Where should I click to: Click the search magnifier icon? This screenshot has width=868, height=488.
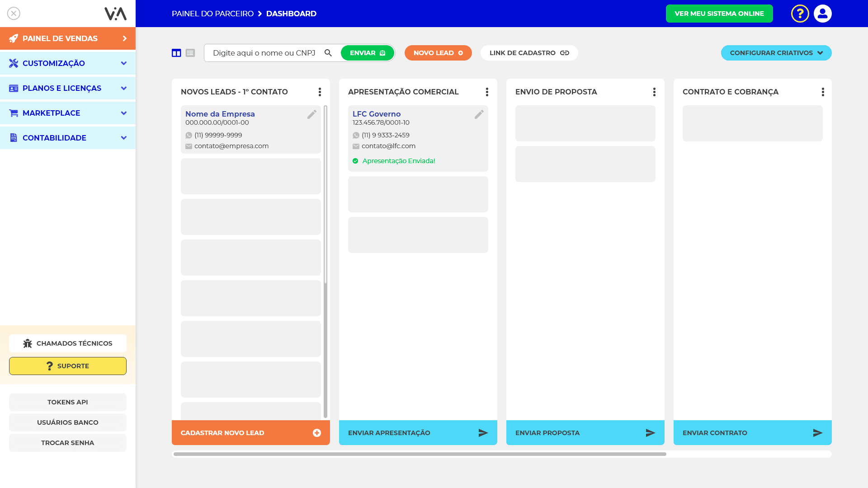pyautogui.click(x=328, y=53)
